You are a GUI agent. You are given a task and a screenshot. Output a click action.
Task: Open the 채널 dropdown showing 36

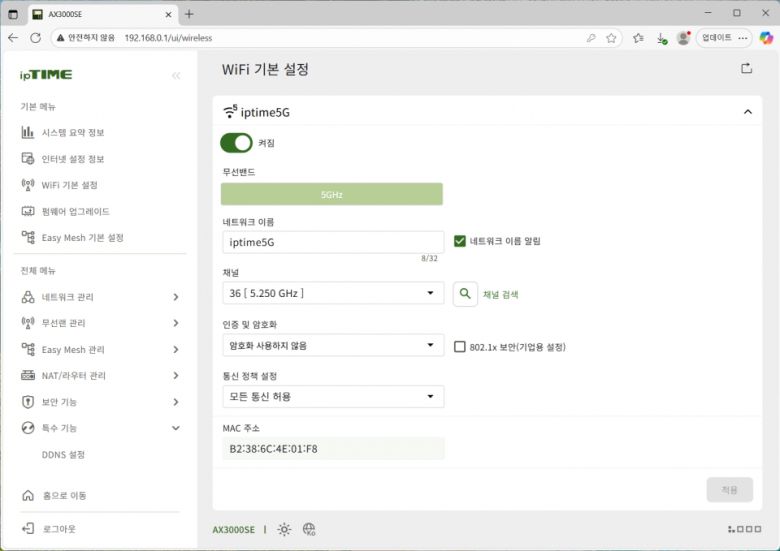[333, 293]
